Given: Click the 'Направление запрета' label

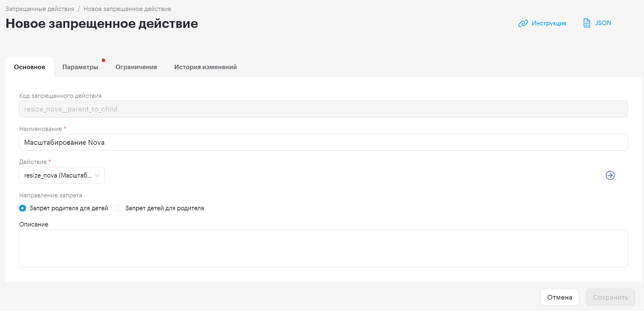Looking at the screenshot, I should [51, 195].
